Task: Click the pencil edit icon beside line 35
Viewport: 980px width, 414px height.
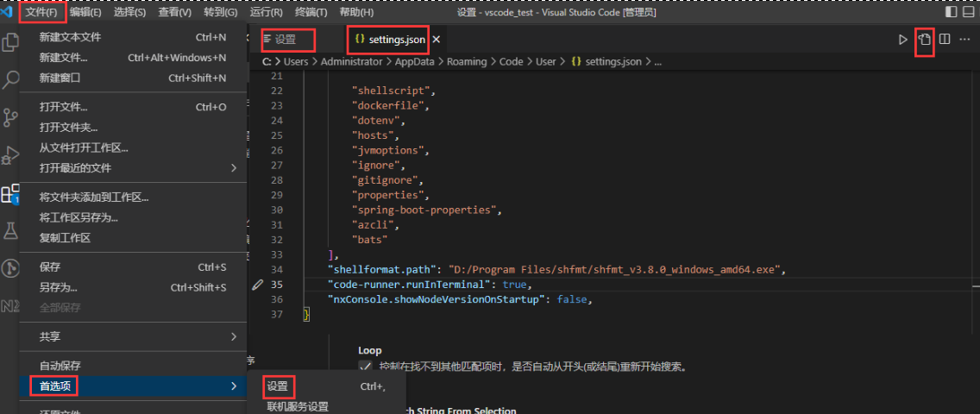Action: (257, 285)
